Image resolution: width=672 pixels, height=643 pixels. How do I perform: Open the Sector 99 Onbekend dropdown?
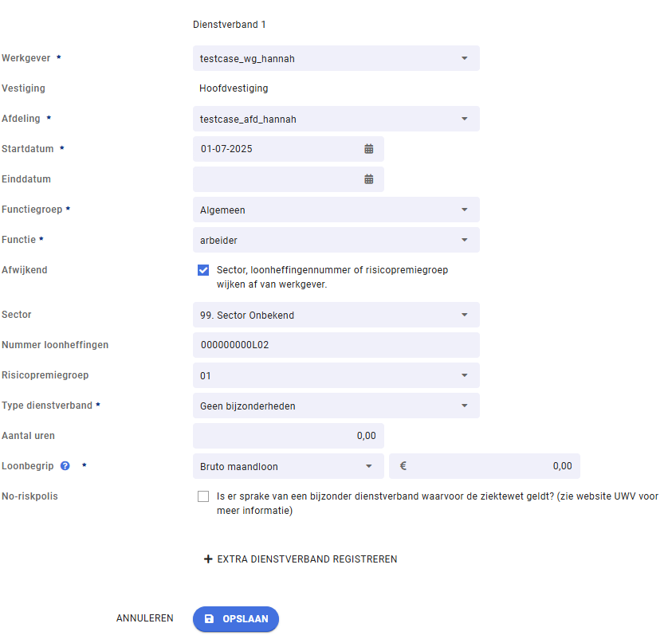(x=336, y=315)
